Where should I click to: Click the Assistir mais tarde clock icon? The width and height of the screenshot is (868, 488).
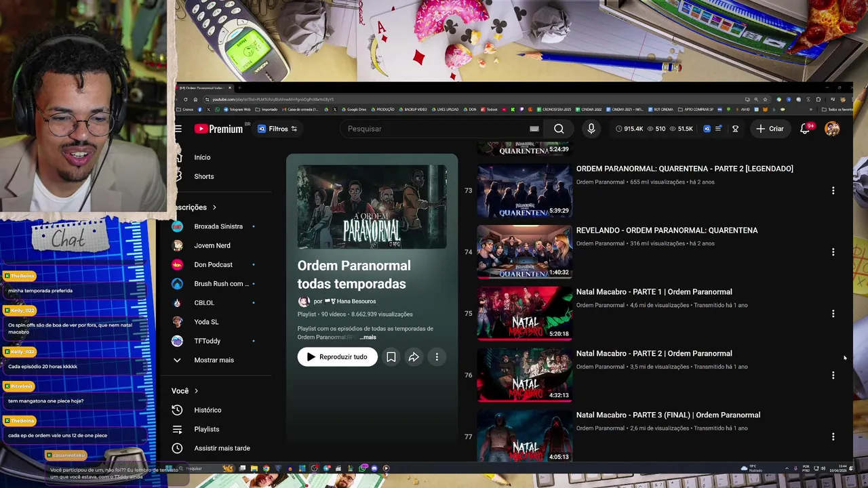coord(177,448)
